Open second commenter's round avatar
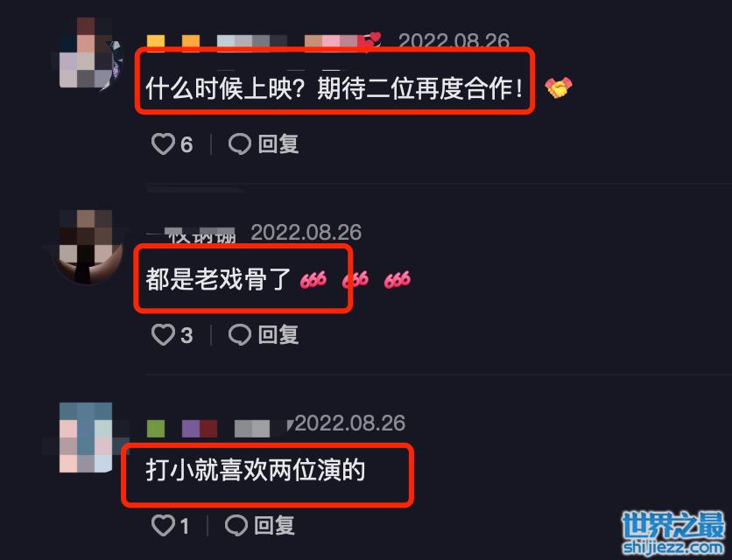 87,248
